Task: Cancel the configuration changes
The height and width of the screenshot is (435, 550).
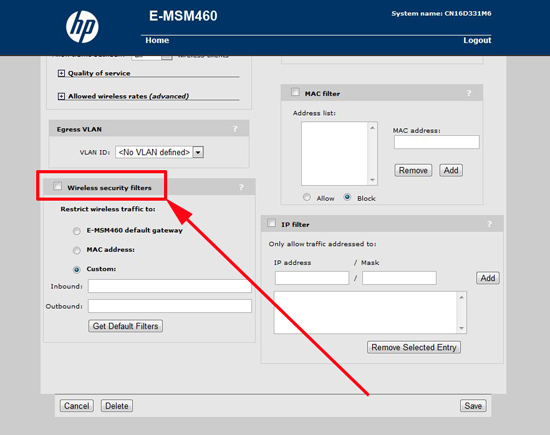Action: point(76,406)
